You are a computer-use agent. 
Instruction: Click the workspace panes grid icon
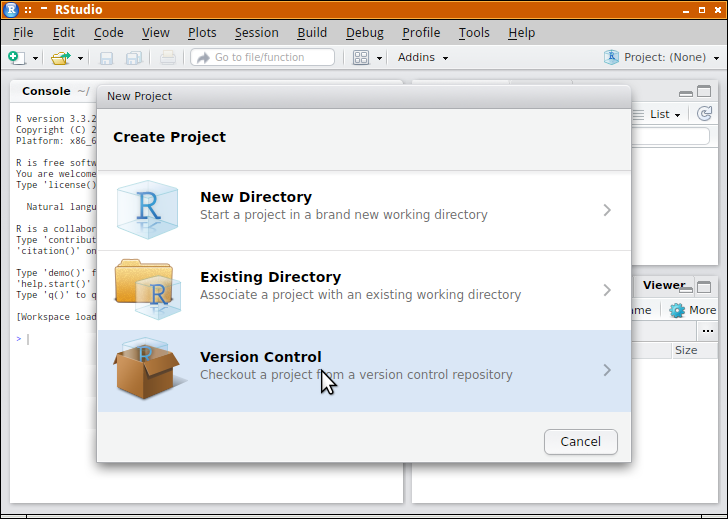361,58
